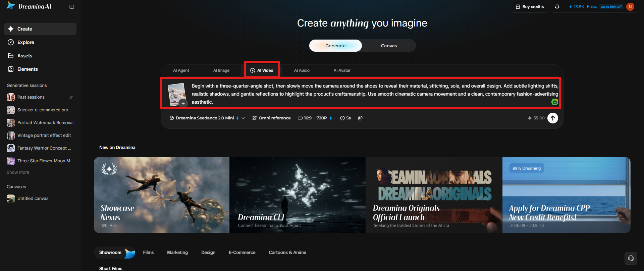Click the green extension icon in prompt

coord(555,102)
